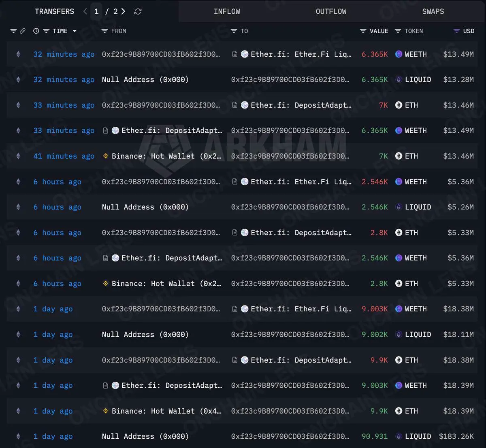Open the 32 minutes ago WEETH transaction
Image resolution: width=486 pixels, height=448 pixels.
coord(64,54)
